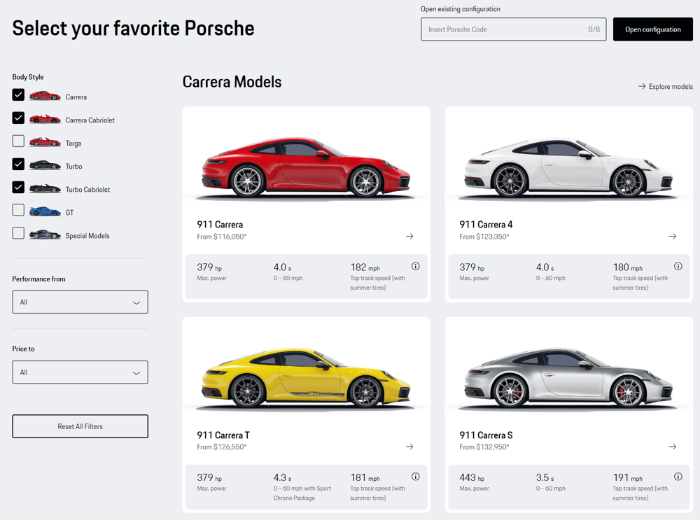Open info icon for 911 Carrera S top speed

tap(678, 476)
